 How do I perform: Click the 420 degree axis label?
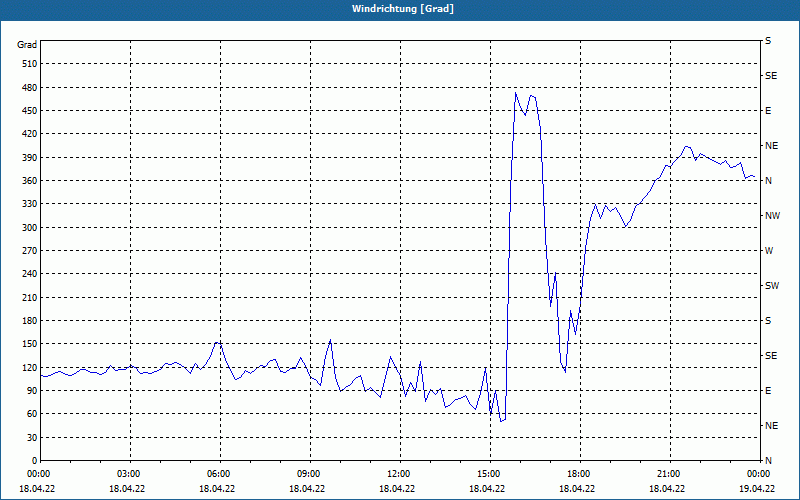click(x=30, y=134)
